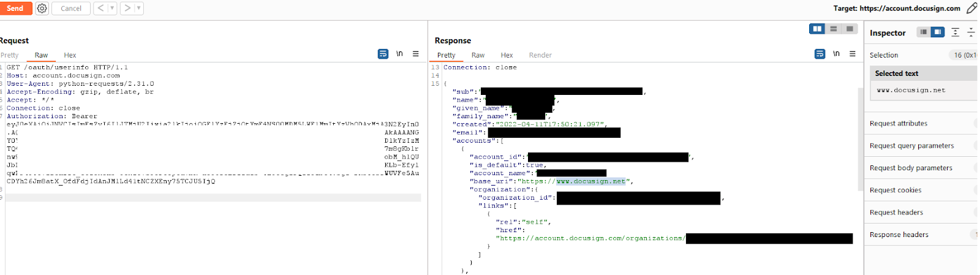Click the "created" timestamp value in response
The height and width of the screenshot is (275, 980).
click(551, 124)
